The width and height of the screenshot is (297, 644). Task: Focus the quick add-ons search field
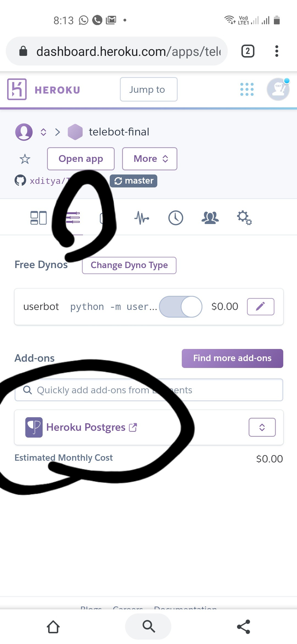pos(148,390)
